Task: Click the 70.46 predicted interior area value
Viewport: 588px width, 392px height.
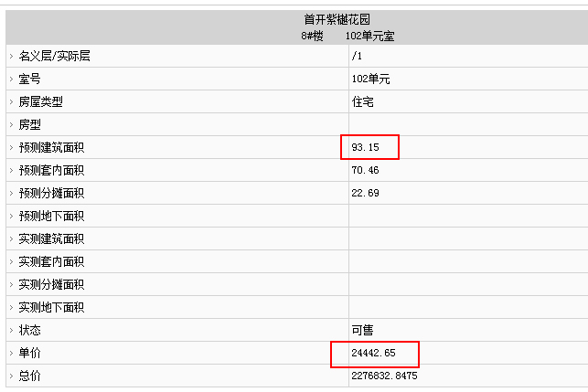Action: point(365,170)
